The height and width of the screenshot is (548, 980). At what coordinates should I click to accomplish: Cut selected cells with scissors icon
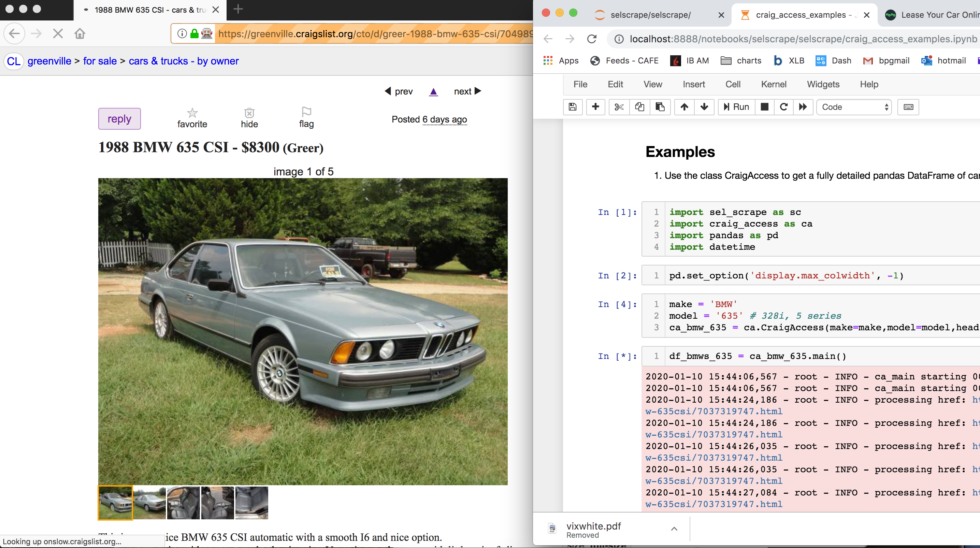[x=619, y=107]
